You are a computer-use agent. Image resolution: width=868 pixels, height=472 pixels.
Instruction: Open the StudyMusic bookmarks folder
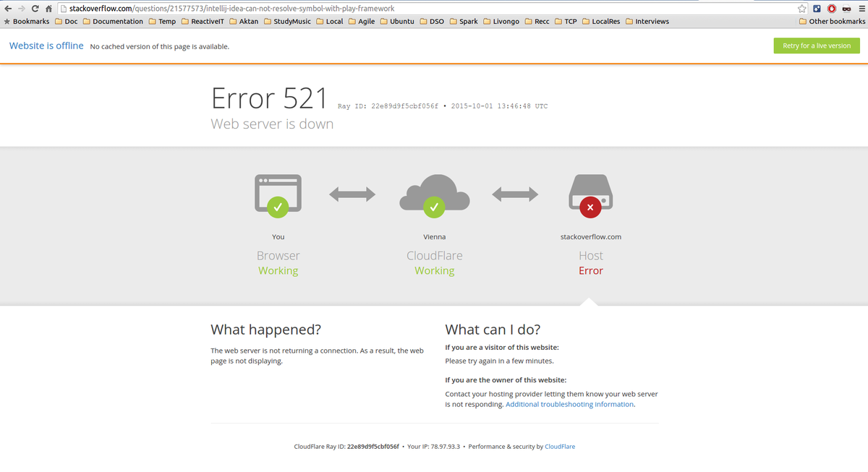tap(287, 22)
